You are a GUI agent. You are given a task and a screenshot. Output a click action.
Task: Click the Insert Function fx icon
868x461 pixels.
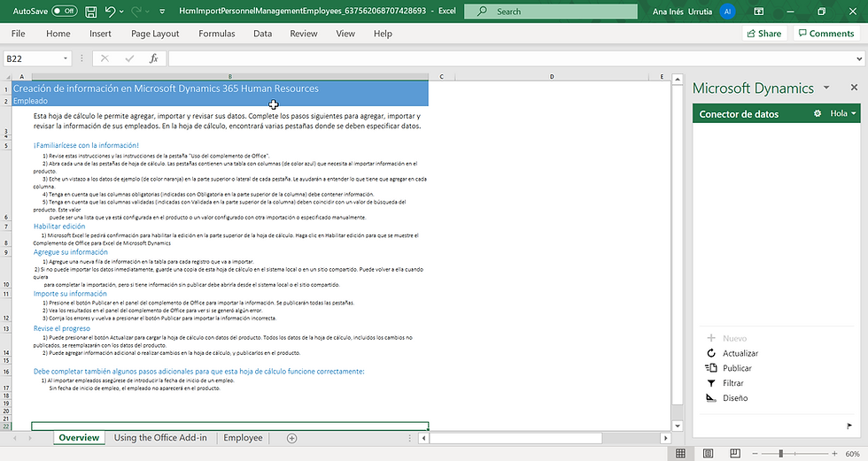(154, 58)
